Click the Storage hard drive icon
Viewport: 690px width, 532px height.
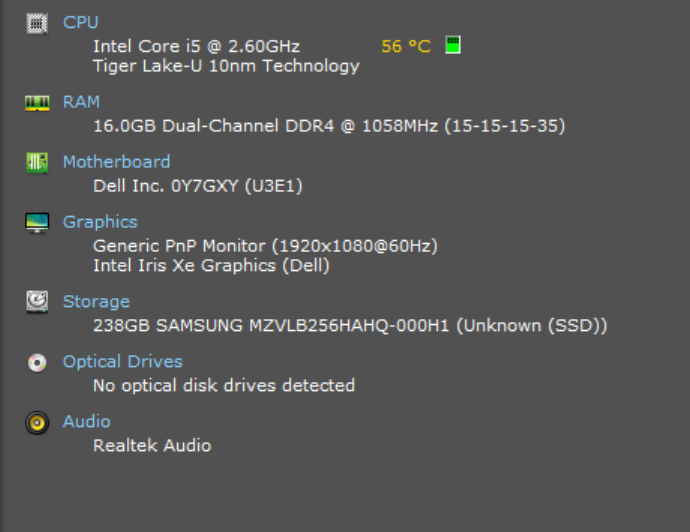pos(37,302)
